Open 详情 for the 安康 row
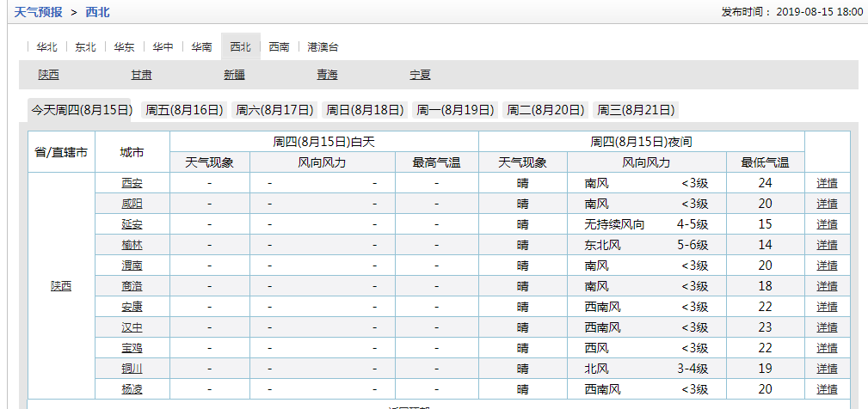The image size is (868, 409). (x=827, y=307)
